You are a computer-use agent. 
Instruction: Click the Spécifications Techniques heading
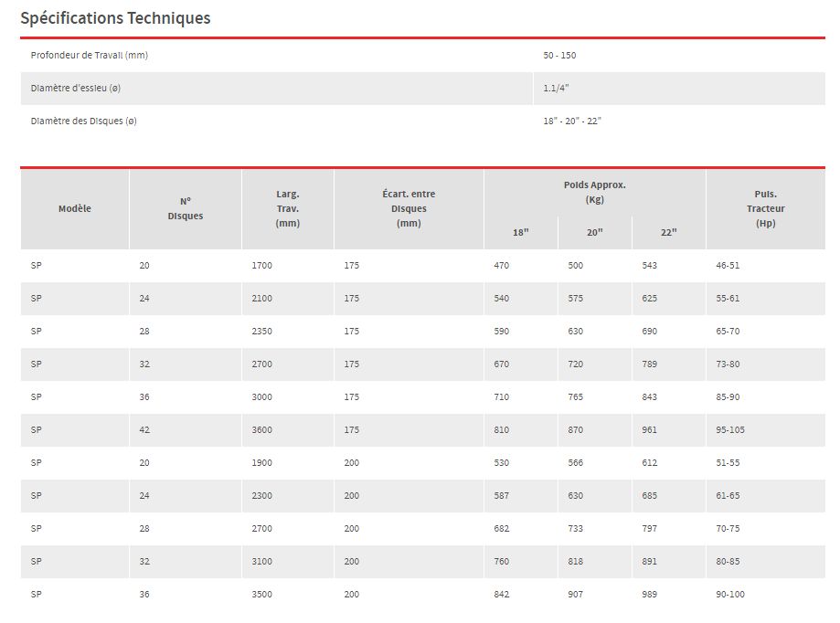[115, 18]
